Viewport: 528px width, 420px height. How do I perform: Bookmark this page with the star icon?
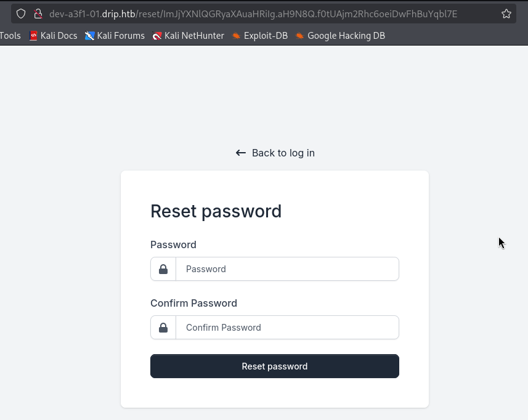(506, 14)
